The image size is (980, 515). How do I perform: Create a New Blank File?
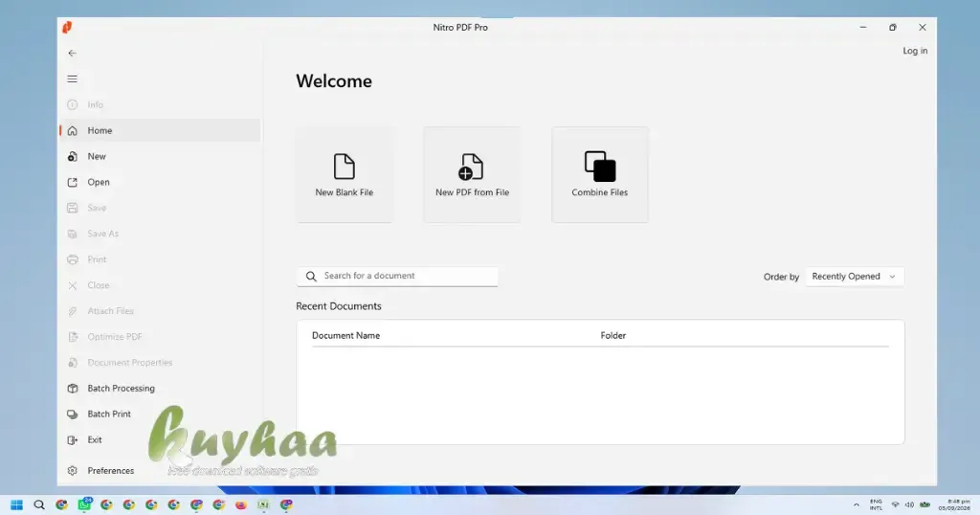tap(345, 175)
